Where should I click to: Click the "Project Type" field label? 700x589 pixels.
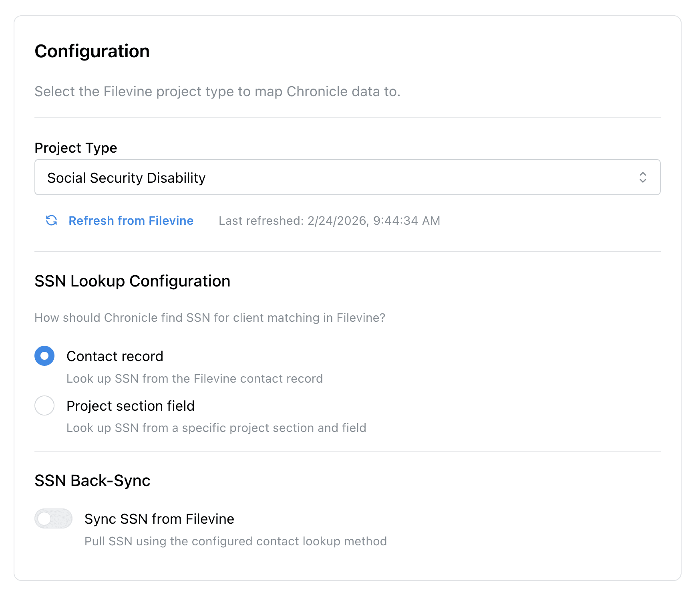[x=76, y=148]
